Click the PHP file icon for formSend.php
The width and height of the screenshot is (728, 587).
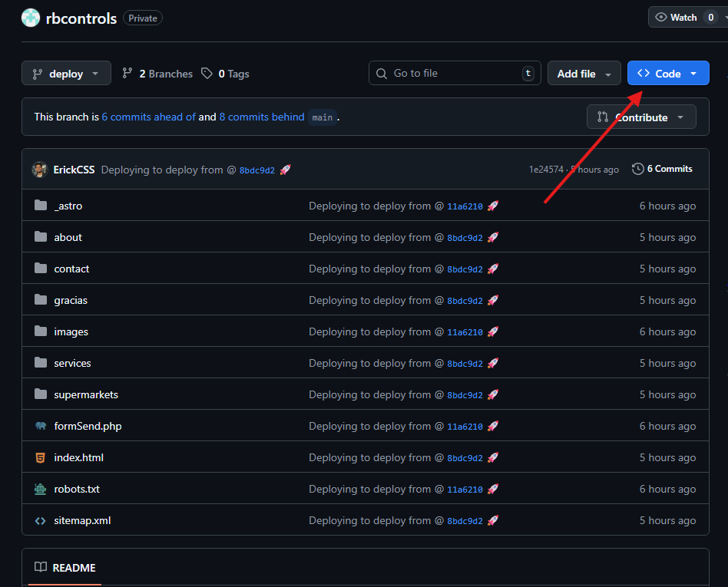[41, 426]
